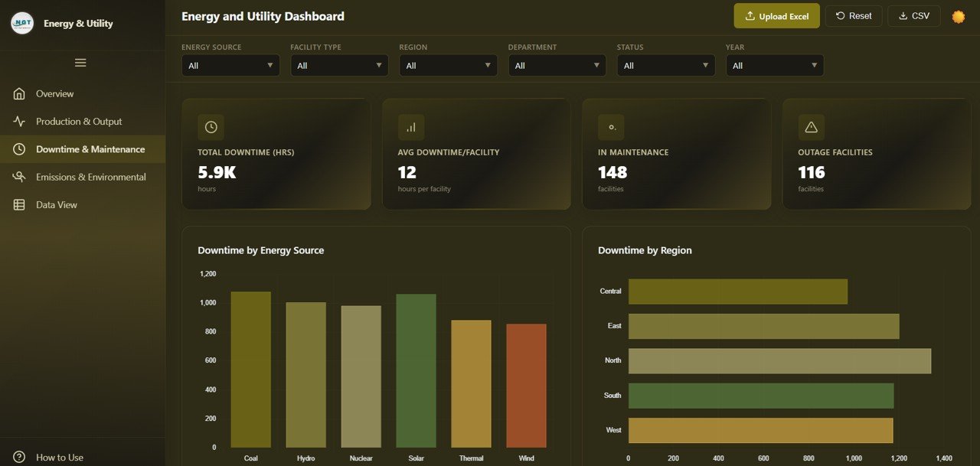Click the bar chart icon on Avg Downtime card
Image resolution: width=980 pixels, height=466 pixels.
click(x=411, y=126)
